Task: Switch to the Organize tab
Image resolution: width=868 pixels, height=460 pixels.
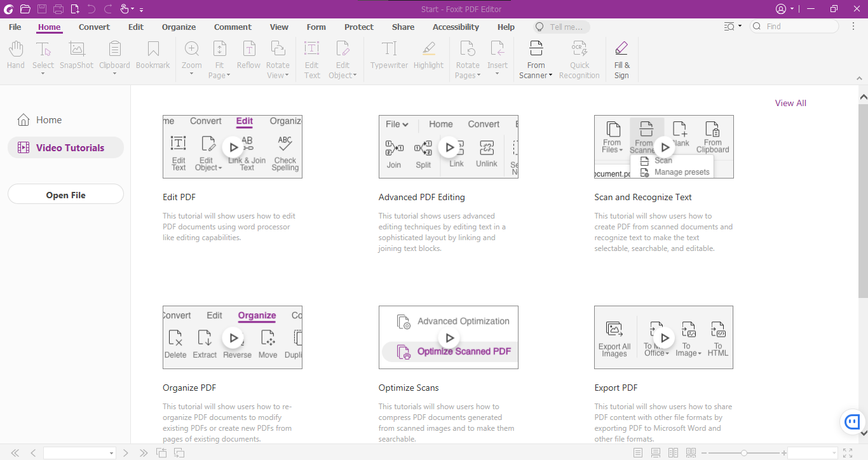Action: click(179, 27)
